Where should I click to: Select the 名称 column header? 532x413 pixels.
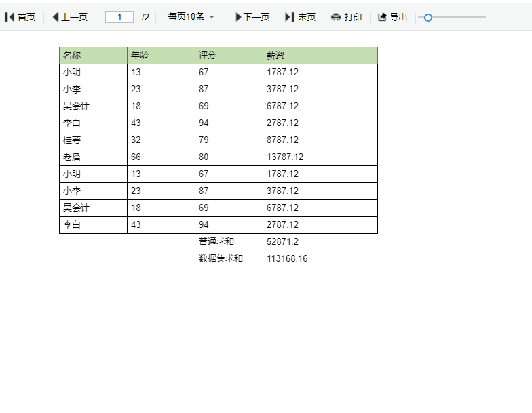94,56
